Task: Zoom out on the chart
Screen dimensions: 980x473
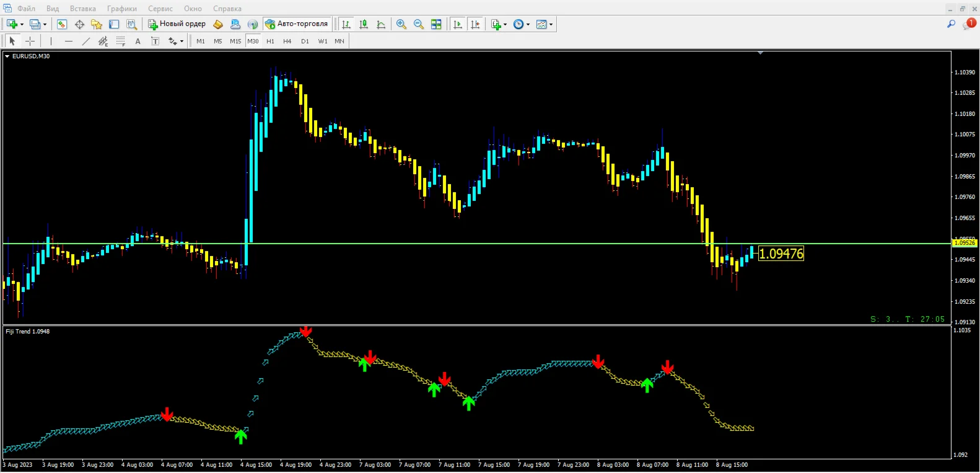Action: click(419, 24)
